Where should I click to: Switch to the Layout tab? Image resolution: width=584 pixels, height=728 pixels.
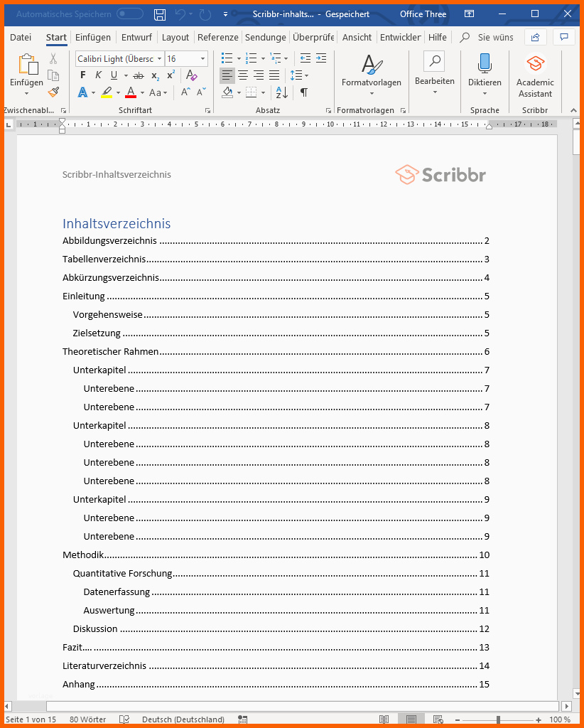175,37
